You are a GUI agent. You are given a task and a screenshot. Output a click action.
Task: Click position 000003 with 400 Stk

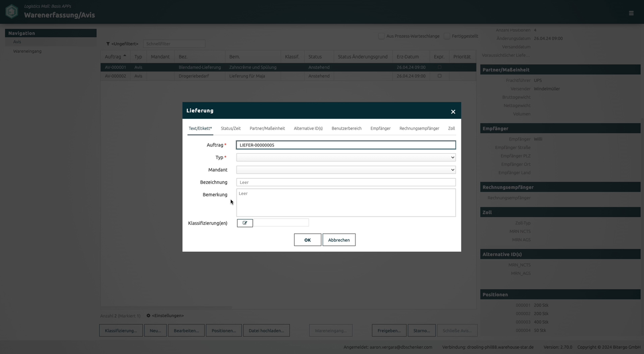click(x=532, y=322)
